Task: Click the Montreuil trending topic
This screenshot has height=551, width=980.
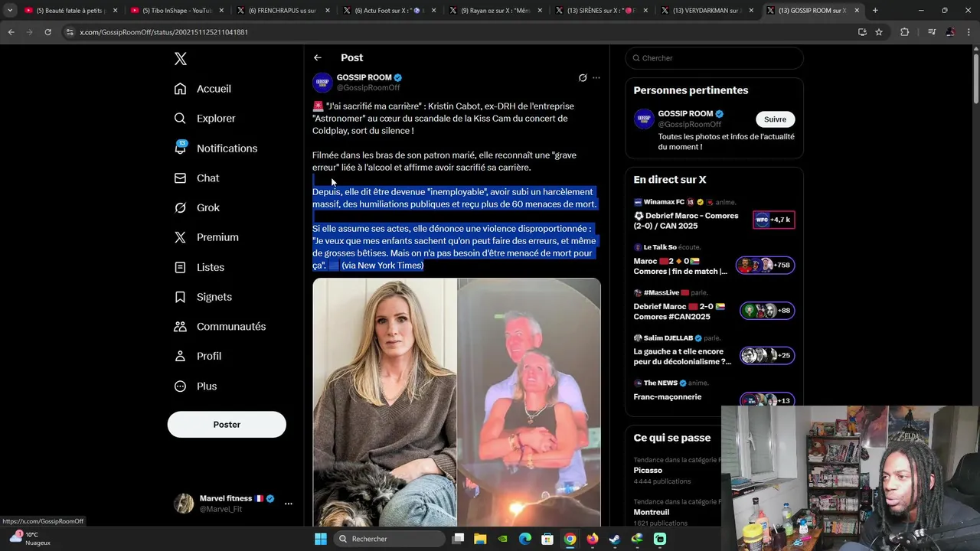Action: click(x=652, y=512)
